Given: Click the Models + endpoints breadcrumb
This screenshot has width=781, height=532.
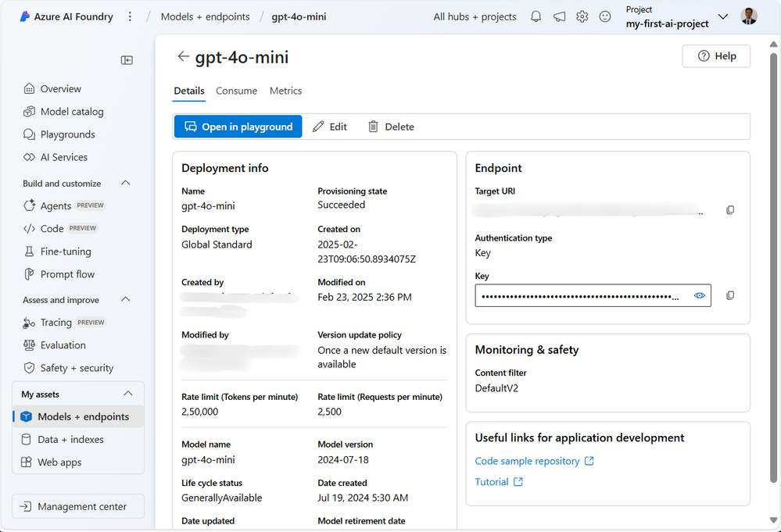Looking at the screenshot, I should 205,16.
